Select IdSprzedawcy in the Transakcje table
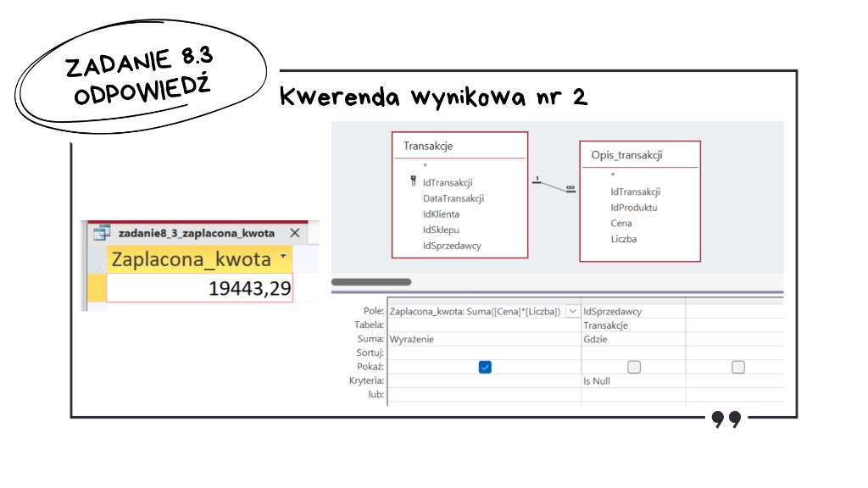This screenshot has width=868, height=488. [452, 246]
